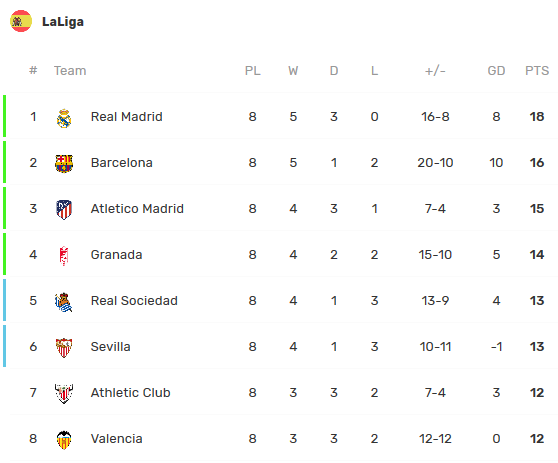Click the GD column header
The height and width of the screenshot is (463, 558).
[496, 70]
